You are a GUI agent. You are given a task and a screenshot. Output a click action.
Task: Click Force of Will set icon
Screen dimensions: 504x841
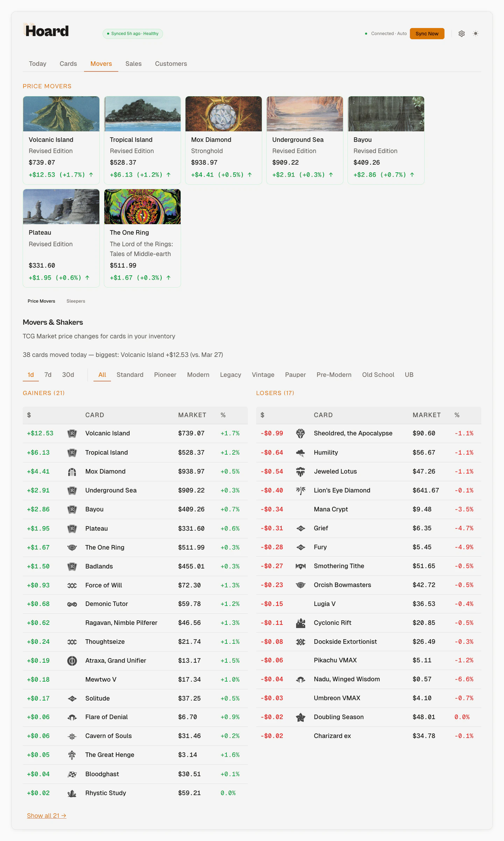pos(72,585)
